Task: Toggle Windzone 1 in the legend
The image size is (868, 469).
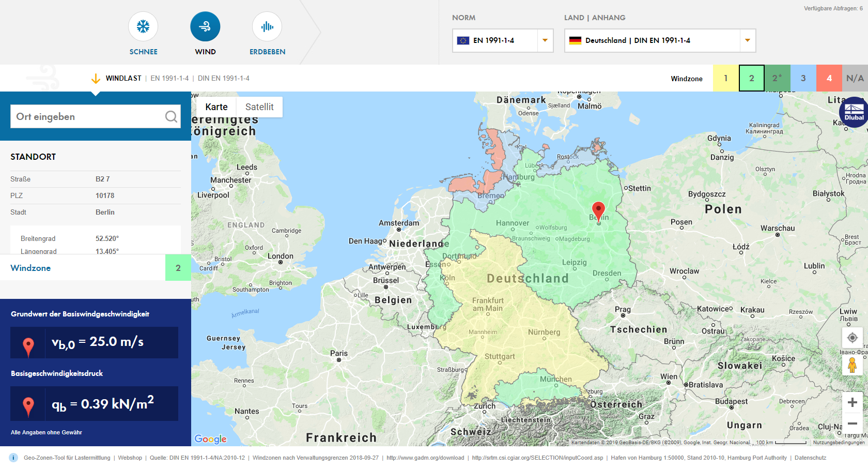Action: (x=725, y=78)
